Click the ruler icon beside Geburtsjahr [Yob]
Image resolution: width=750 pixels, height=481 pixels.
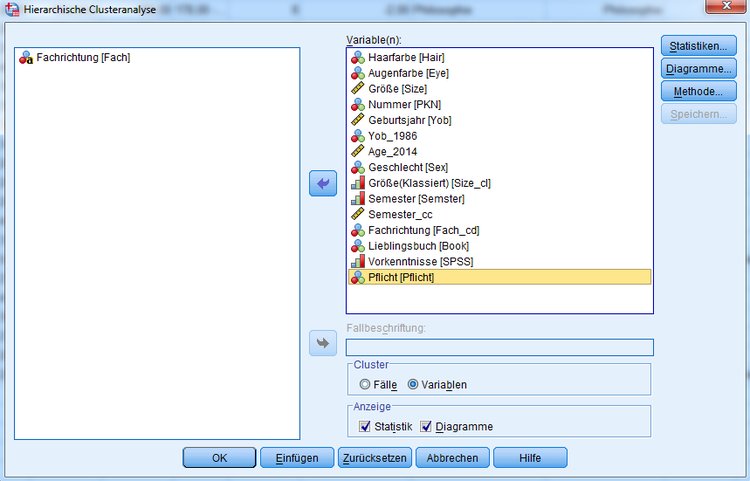[357, 120]
